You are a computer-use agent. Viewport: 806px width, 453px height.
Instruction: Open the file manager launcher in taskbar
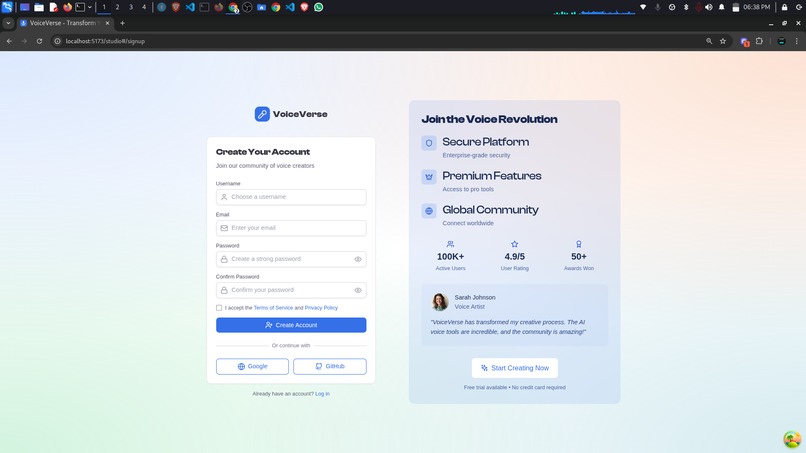tap(39, 7)
